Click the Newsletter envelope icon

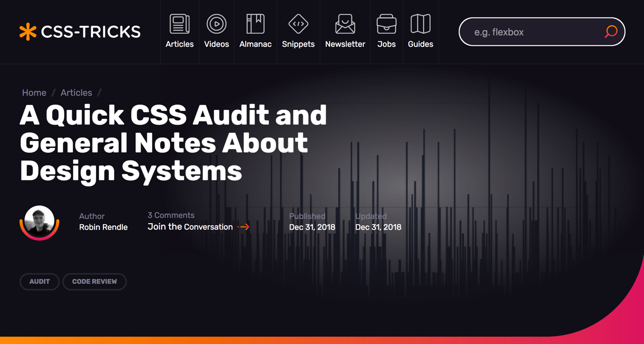pyautogui.click(x=345, y=24)
